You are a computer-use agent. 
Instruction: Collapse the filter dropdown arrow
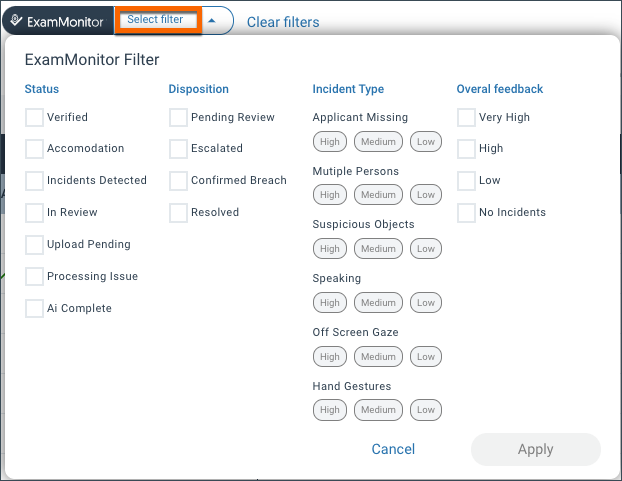212,21
